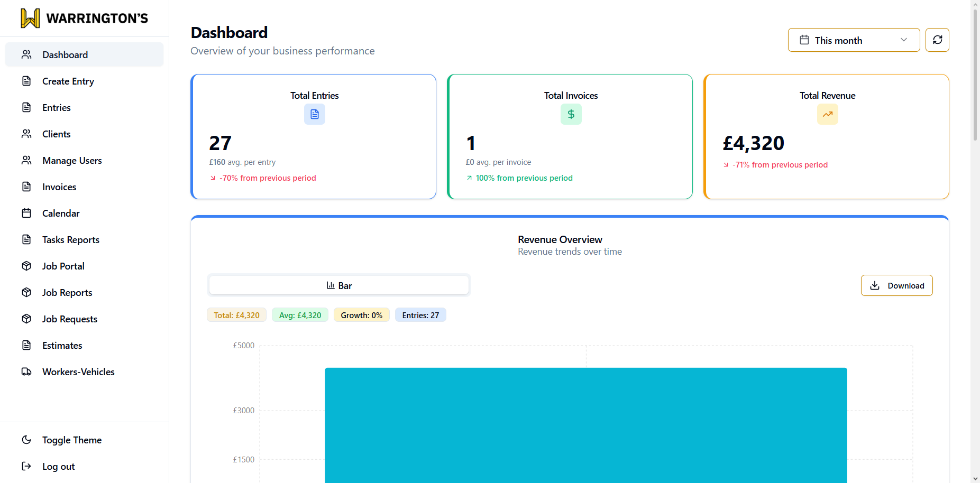Download the revenue chart
This screenshot has height=483, width=980.
pos(896,285)
